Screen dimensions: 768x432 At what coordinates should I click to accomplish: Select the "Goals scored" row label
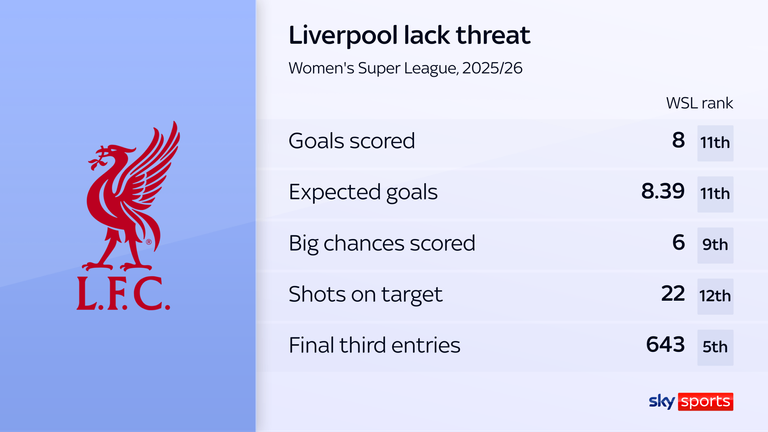coord(351,142)
